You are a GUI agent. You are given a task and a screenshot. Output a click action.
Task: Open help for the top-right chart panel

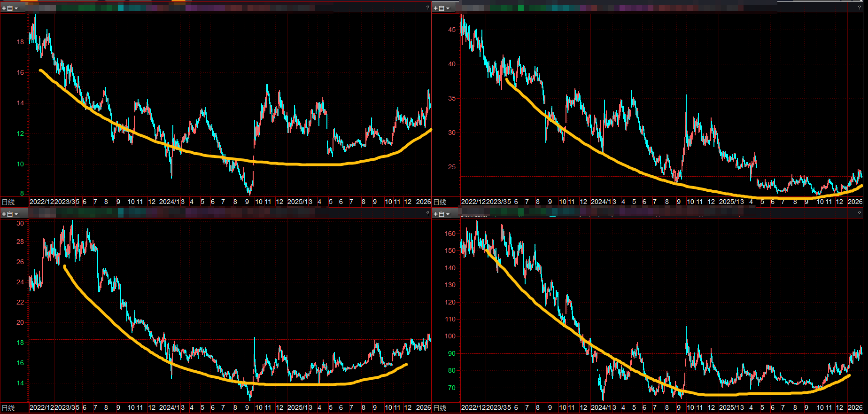[859, 8]
